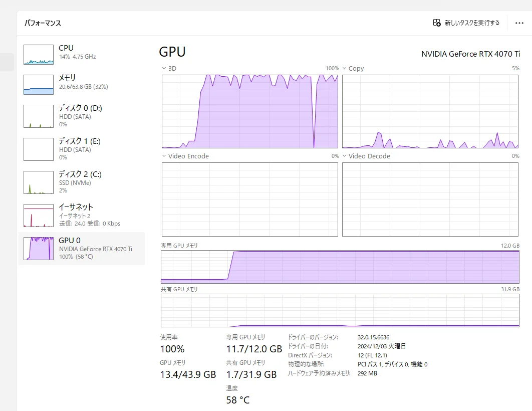Select the メモリ (Memory) mini graph

pyautogui.click(x=39, y=85)
